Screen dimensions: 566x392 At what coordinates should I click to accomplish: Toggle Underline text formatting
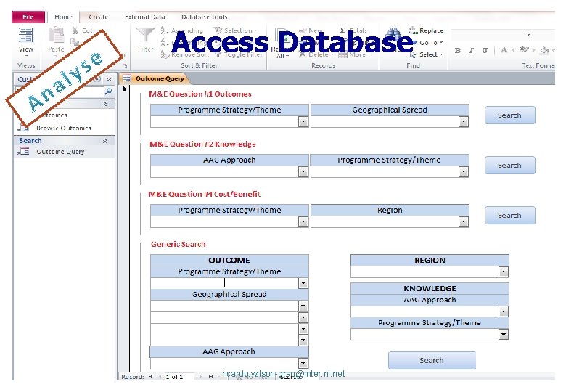pos(485,51)
